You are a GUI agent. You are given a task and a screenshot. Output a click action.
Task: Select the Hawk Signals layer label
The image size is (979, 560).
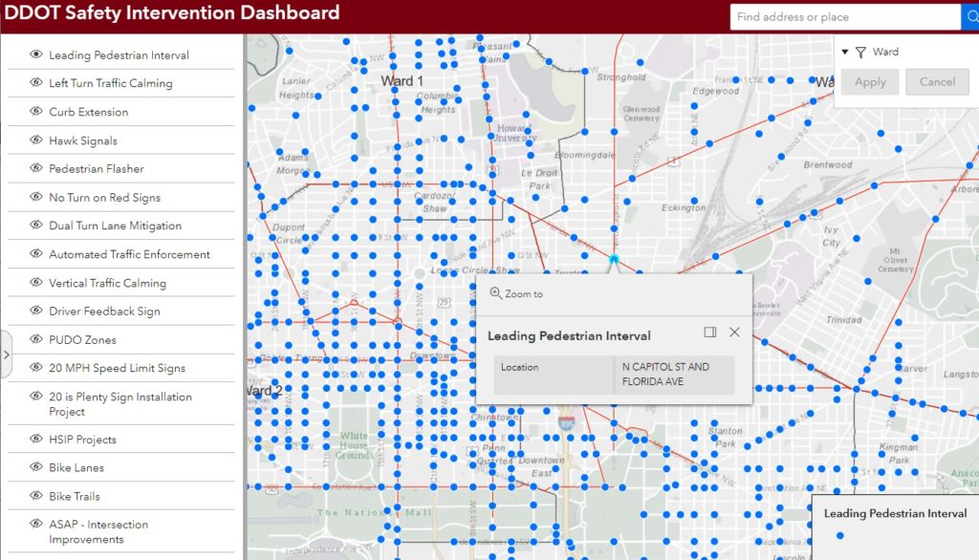pos(83,140)
